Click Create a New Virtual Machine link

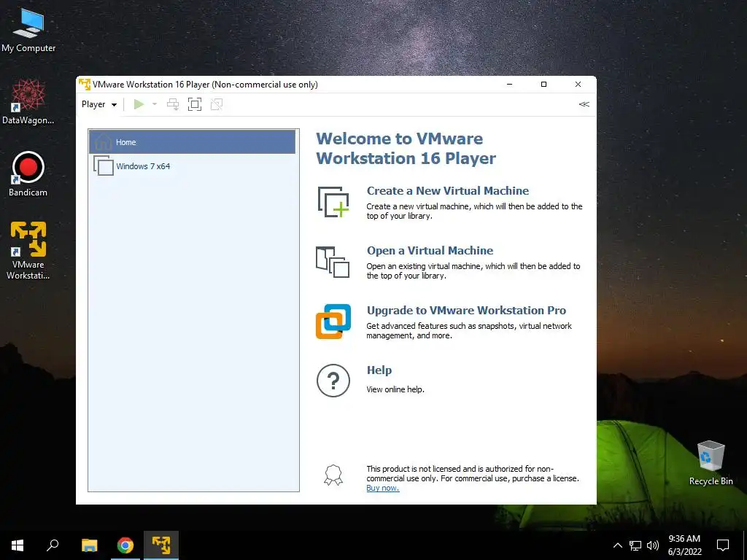click(448, 191)
